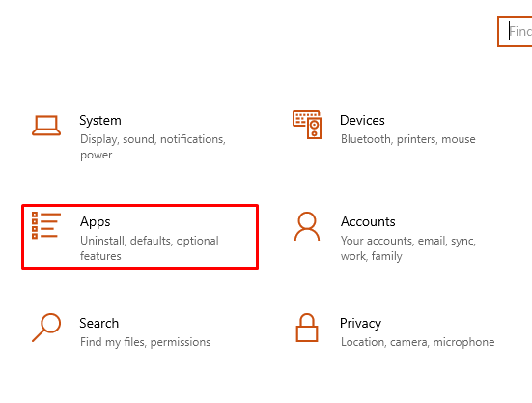Viewport: 532px width, 403px height.
Task: Select 'Display, sound, notifications, power' description
Action: [x=153, y=147]
